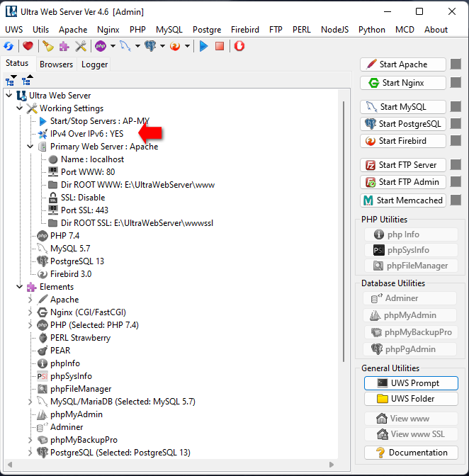Click the Dir ROOT WWW folder icon

(53, 185)
